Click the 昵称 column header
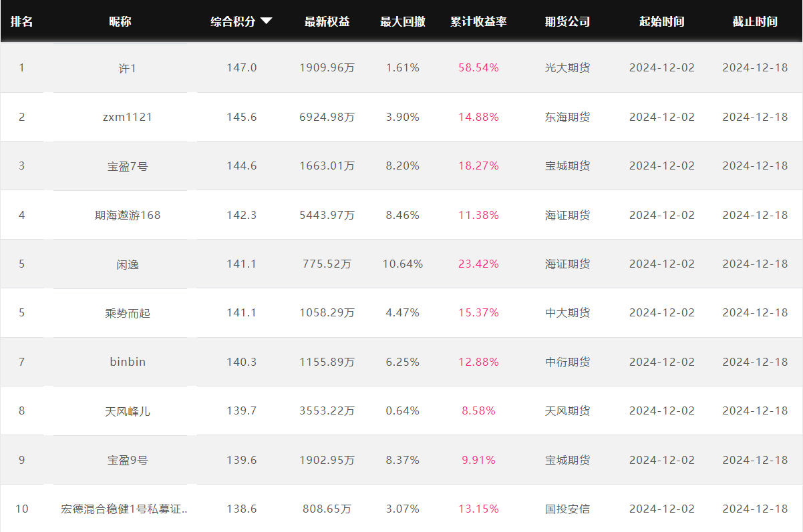The width and height of the screenshot is (803, 532). coord(120,21)
